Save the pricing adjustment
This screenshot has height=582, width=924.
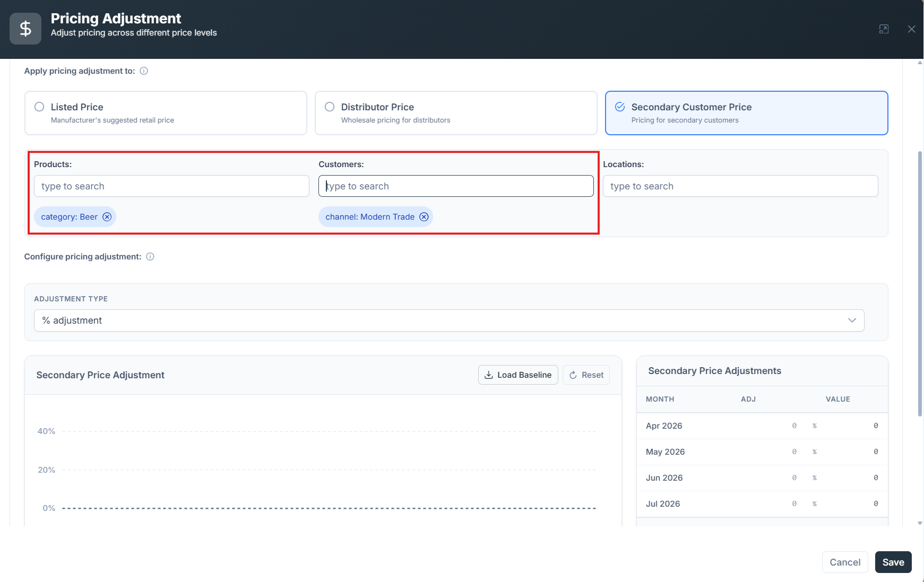coord(893,562)
